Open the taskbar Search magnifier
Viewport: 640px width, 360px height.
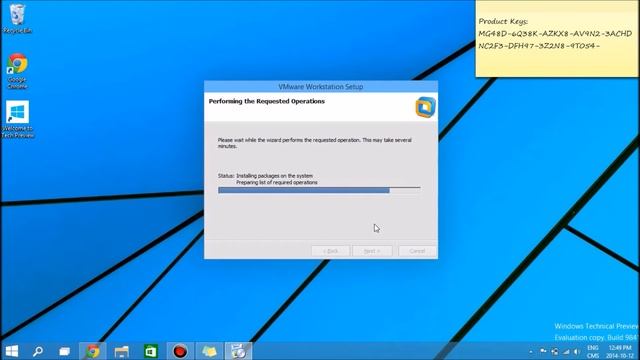[38, 351]
